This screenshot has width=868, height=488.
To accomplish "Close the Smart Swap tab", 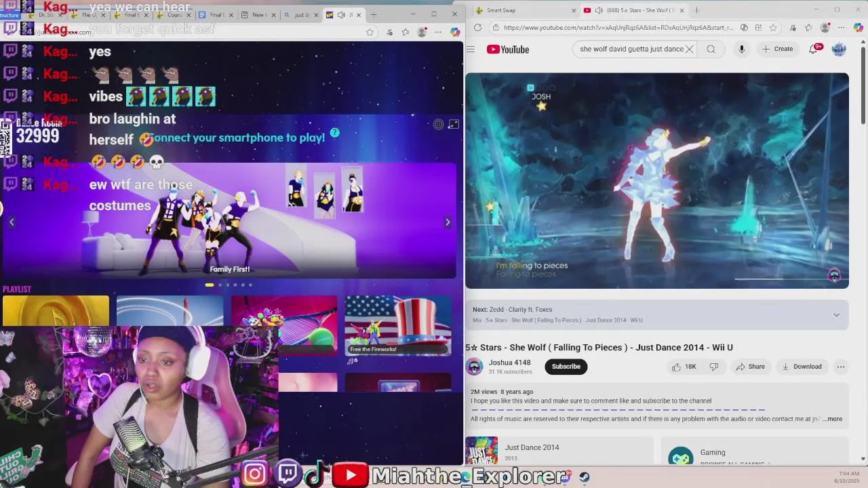I will pos(573,10).
